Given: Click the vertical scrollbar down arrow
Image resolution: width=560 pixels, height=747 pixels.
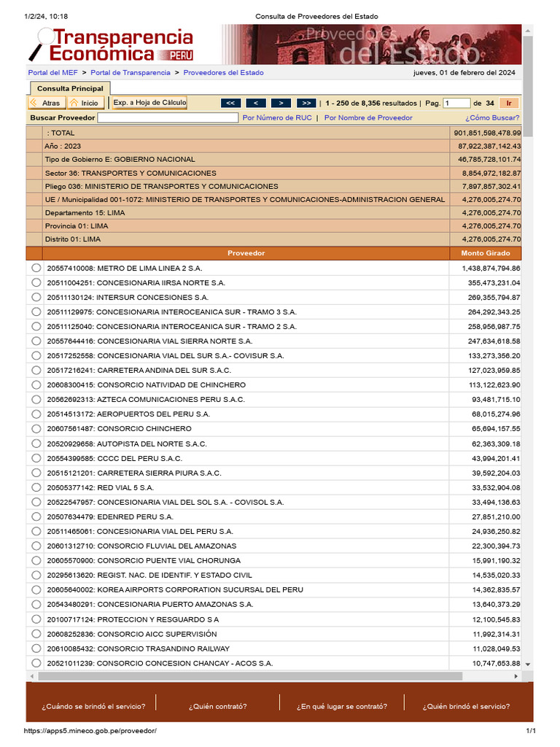Looking at the screenshot, I should pos(528,664).
